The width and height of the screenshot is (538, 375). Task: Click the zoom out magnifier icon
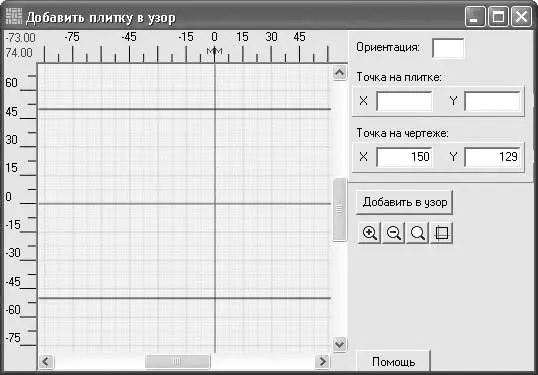[x=394, y=233]
